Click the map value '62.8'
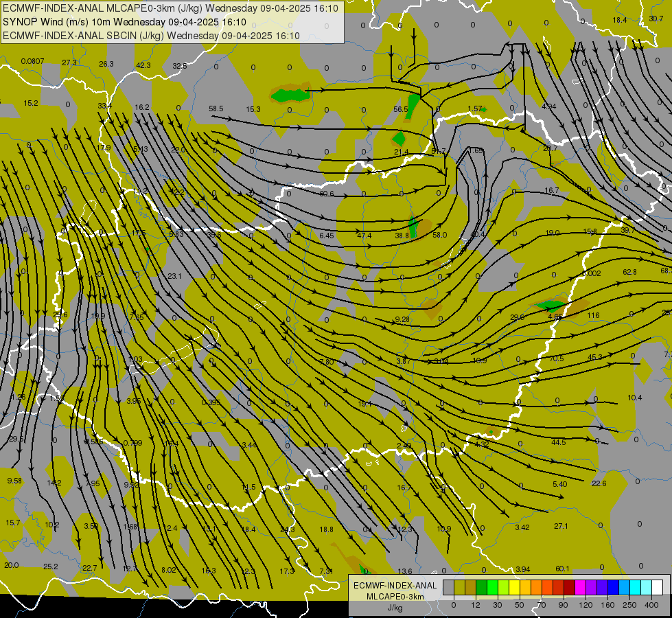672x618 pixels. [629, 272]
